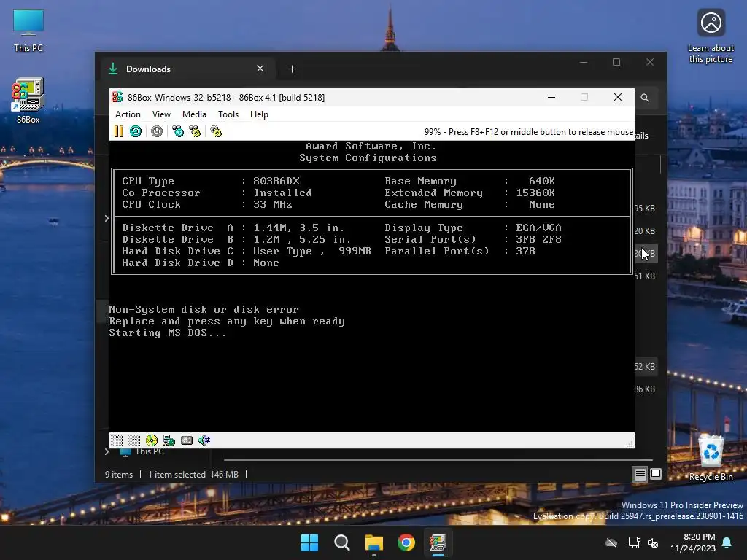
Task: Open Tools menu in 86Box
Action: 228,114
